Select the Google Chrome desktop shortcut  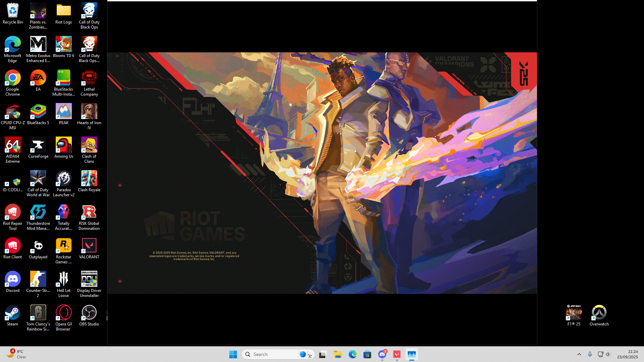13,83
